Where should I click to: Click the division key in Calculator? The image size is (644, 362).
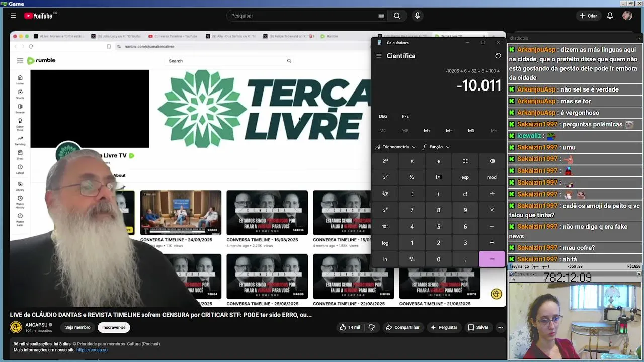click(x=492, y=194)
